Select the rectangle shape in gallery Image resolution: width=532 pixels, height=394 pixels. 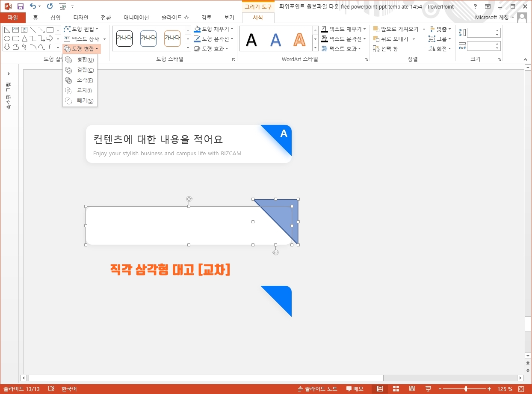pos(50,30)
